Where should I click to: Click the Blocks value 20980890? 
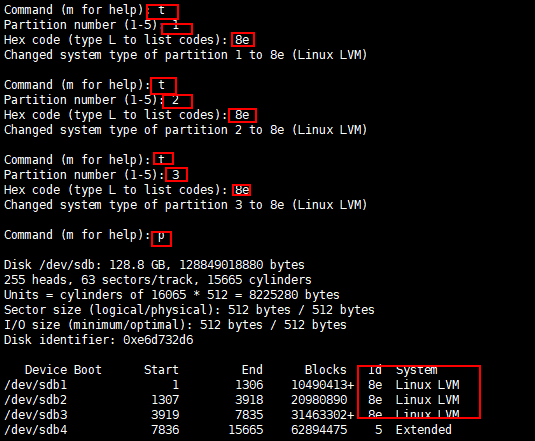coord(319,400)
